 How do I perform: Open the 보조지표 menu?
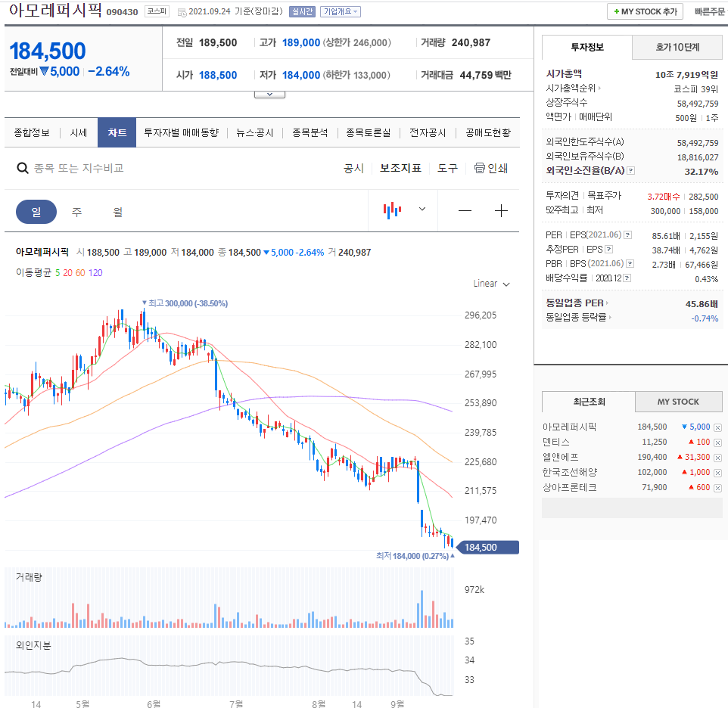click(x=400, y=168)
